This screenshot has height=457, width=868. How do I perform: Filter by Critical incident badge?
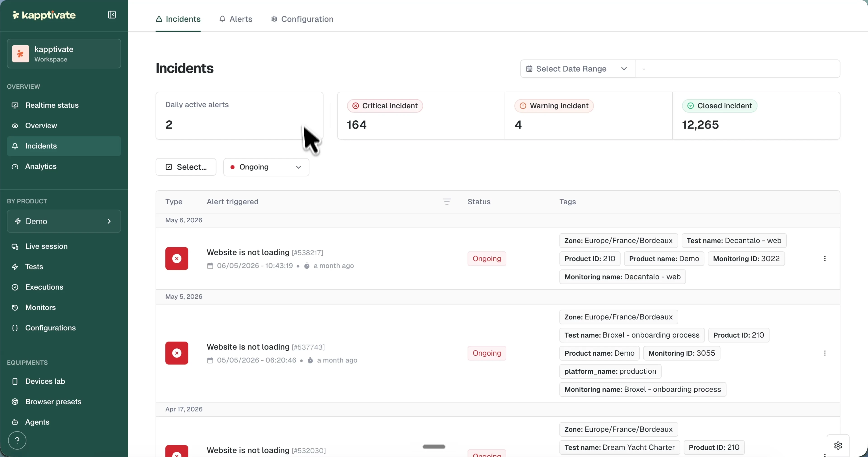coord(385,106)
